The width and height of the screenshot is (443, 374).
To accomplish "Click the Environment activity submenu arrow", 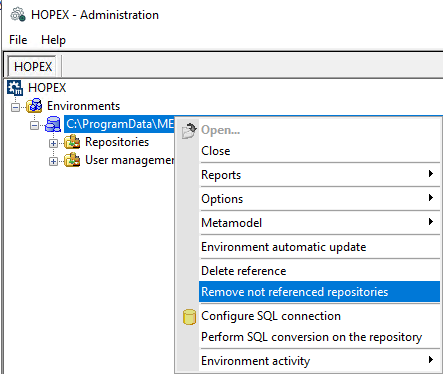I will (x=431, y=359).
